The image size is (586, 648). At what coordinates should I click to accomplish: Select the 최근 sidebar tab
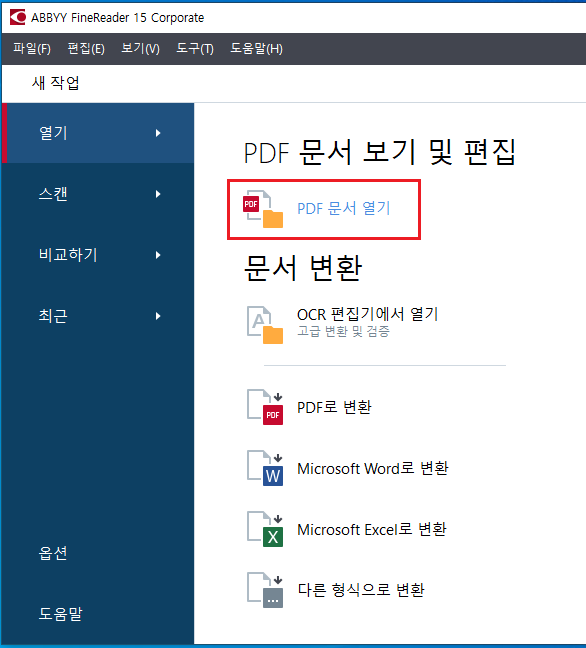98,316
